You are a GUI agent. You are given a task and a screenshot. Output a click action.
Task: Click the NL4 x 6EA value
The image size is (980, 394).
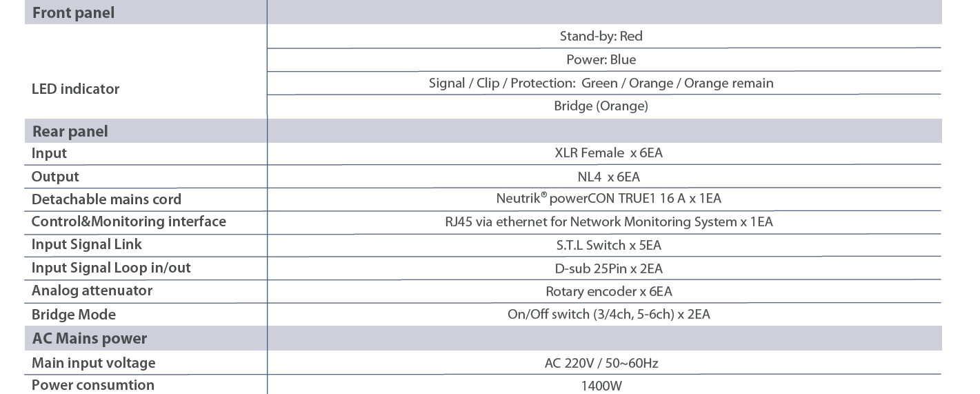(x=608, y=177)
